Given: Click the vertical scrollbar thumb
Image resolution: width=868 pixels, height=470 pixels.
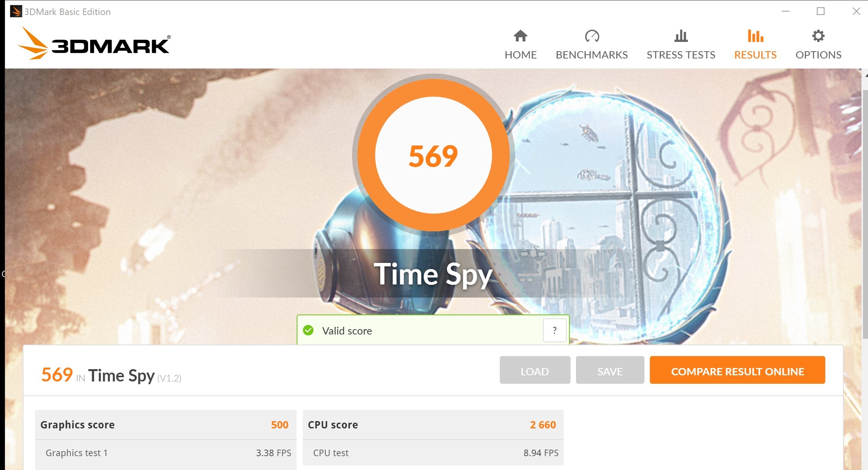Looking at the screenshot, I should [x=865, y=214].
